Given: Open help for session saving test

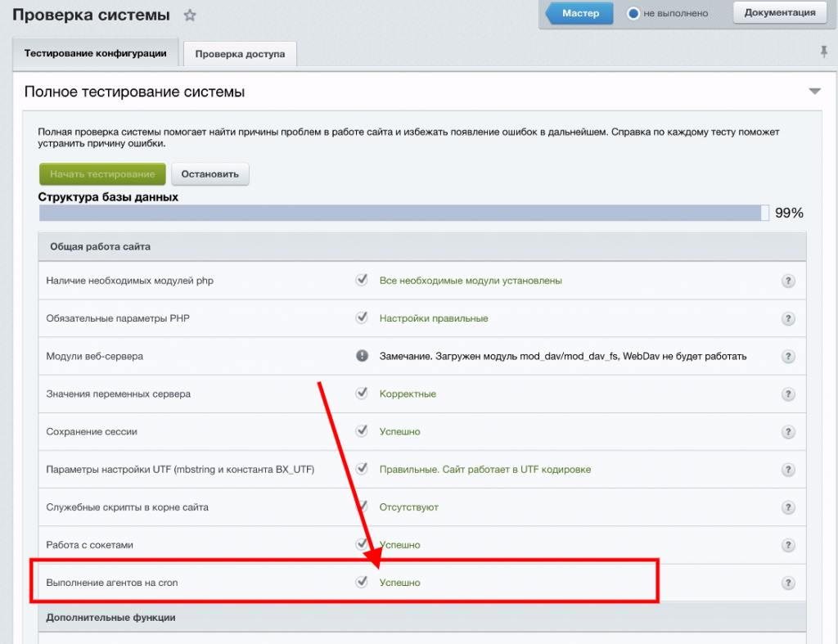Looking at the screenshot, I should [x=788, y=431].
